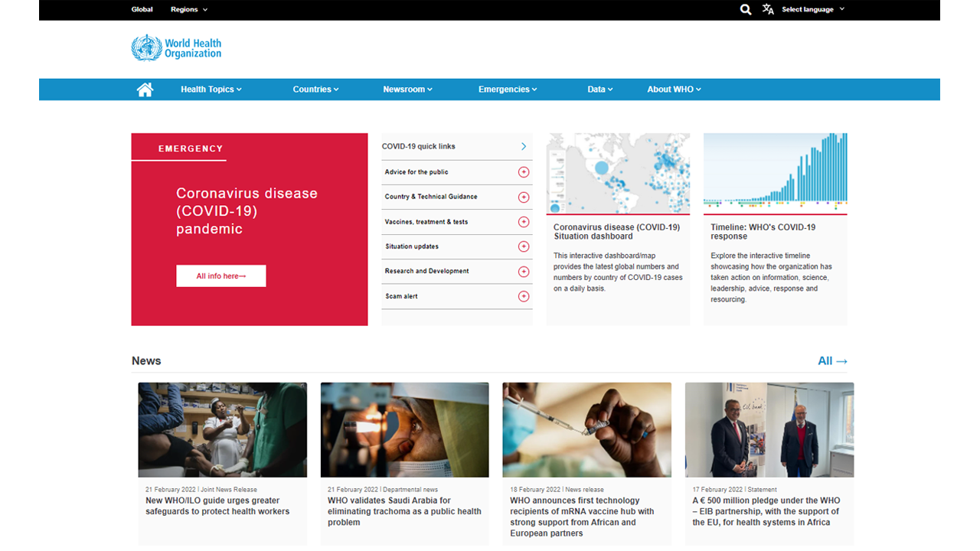Open New WHO/ILO guide health workers headline
The width and height of the screenshot is (980, 551).
click(x=217, y=506)
